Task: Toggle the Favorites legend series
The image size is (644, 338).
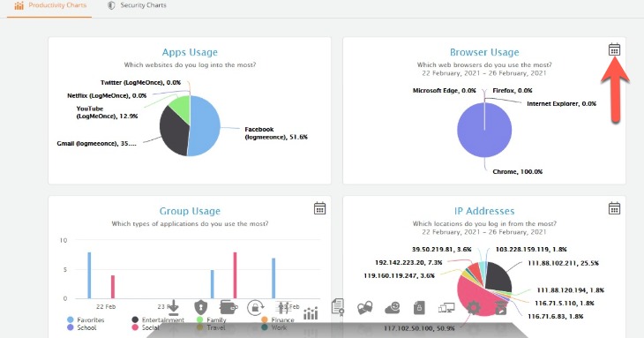Action: [x=86, y=319]
